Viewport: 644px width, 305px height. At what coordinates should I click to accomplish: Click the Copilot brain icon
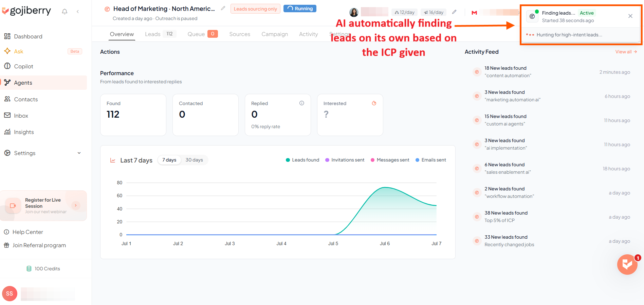point(7,66)
